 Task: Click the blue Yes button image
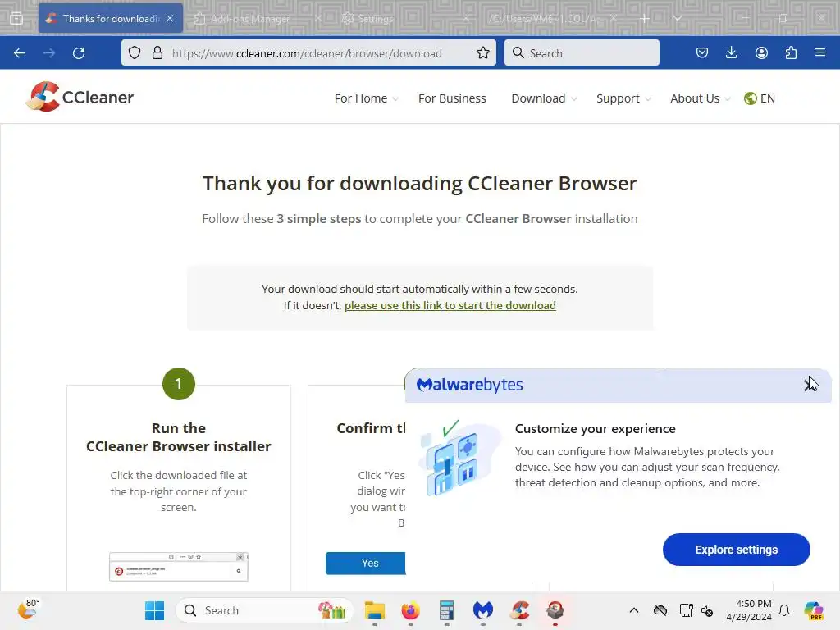pyautogui.click(x=366, y=563)
